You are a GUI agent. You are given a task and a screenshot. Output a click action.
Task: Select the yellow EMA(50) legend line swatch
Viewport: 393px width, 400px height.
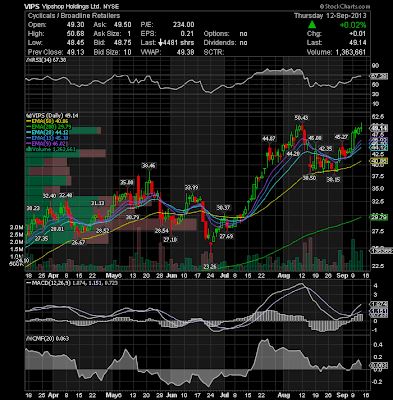[x=29, y=121]
